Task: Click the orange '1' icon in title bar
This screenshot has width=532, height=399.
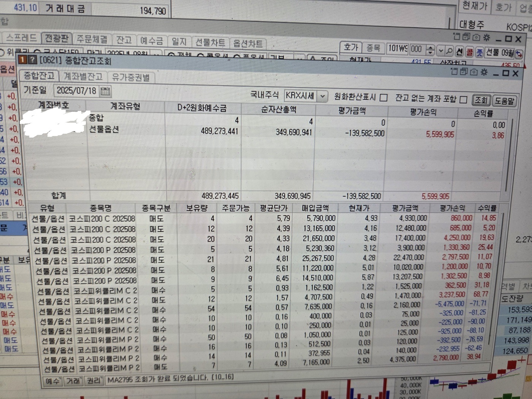Action: tap(23, 60)
